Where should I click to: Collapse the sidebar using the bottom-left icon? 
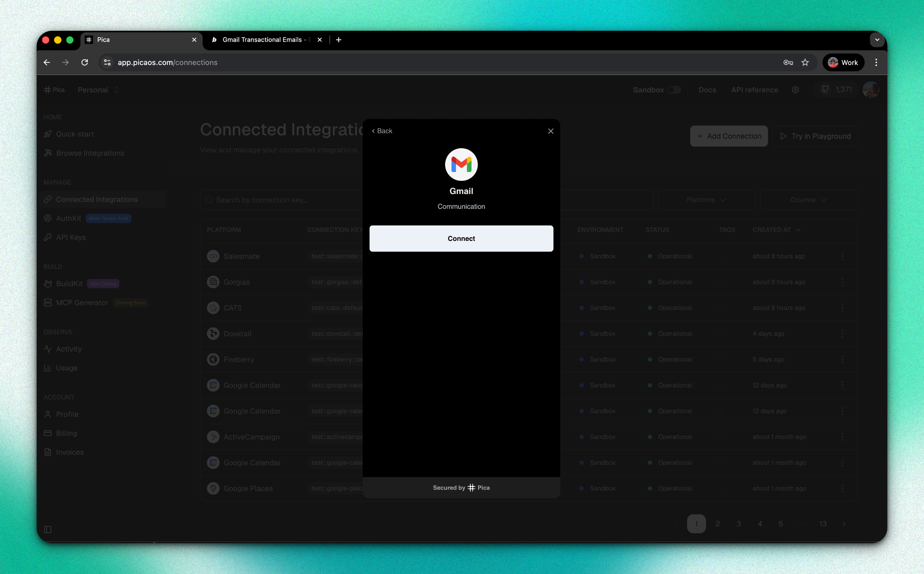point(48,529)
